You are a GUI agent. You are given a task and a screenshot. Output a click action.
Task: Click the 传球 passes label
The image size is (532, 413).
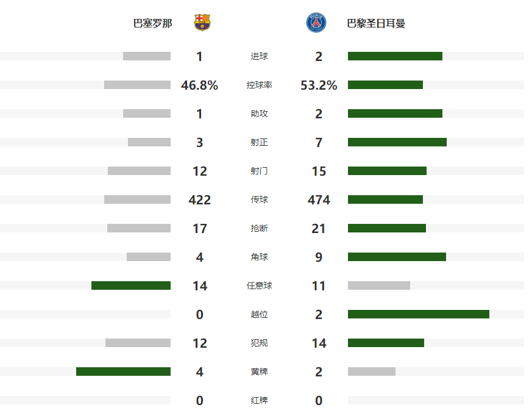[259, 200]
